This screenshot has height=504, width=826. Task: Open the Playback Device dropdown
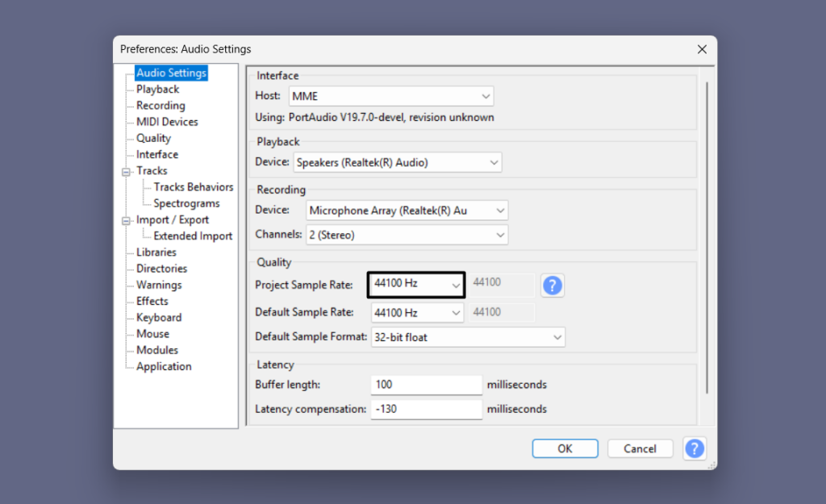click(x=398, y=163)
